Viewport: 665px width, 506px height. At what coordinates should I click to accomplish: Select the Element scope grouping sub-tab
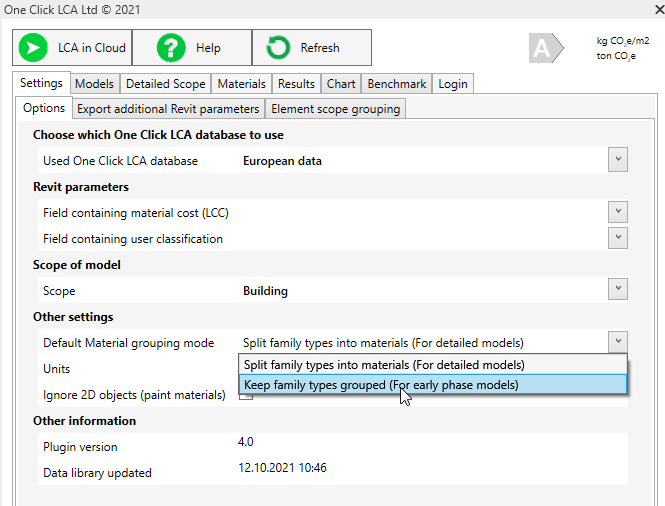[x=336, y=109]
